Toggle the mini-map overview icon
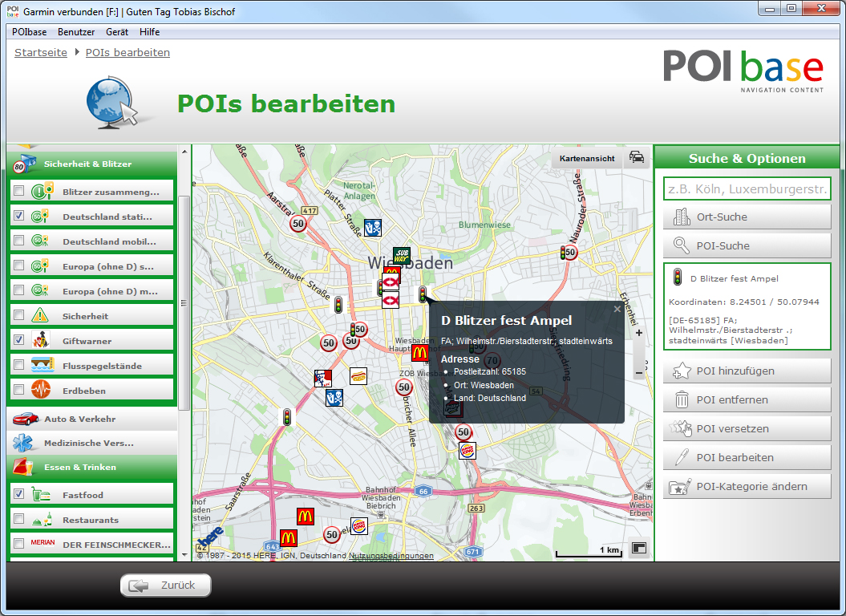The image size is (846, 616). click(638, 548)
